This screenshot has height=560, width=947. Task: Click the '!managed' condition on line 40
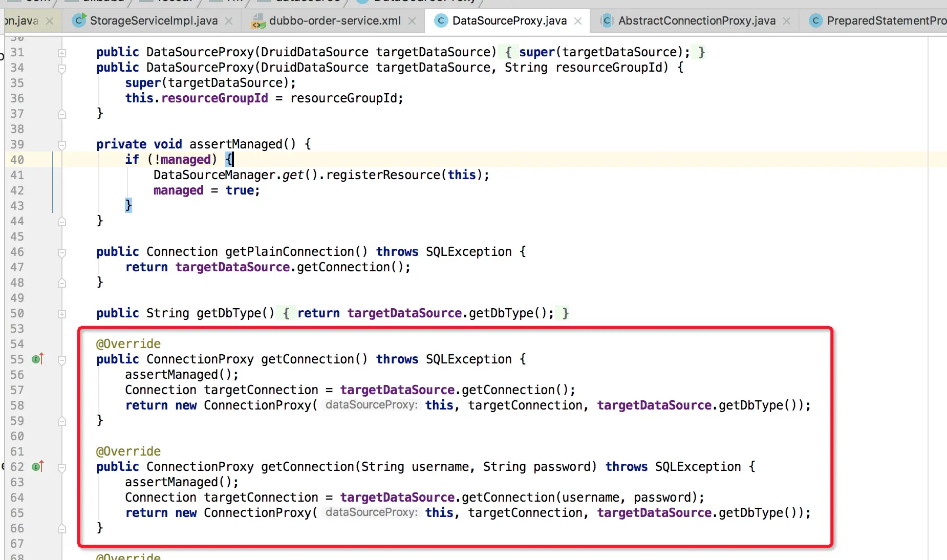click(x=182, y=160)
